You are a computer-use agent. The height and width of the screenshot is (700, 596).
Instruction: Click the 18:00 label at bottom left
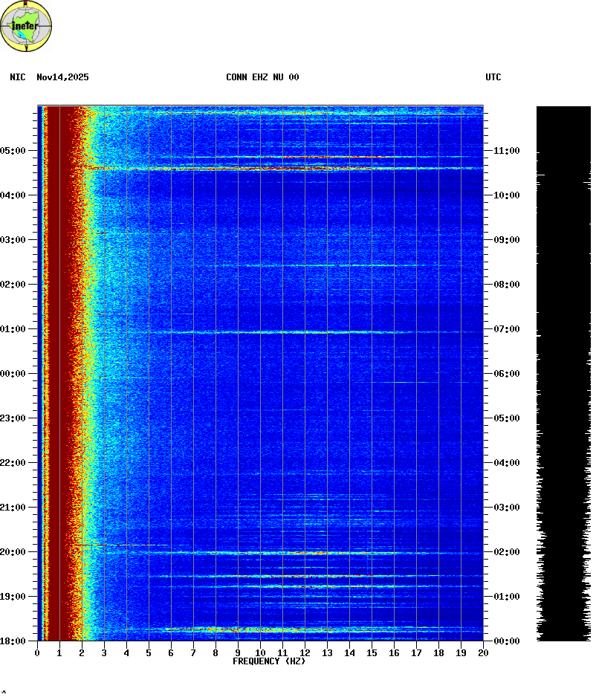[13, 641]
